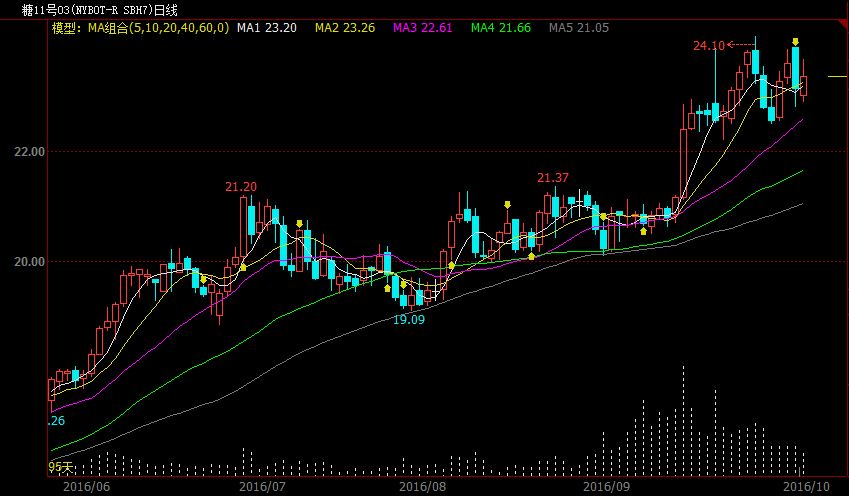
Task: Click the yellow MA2 23.26 indicator label
Action: point(345,28)
